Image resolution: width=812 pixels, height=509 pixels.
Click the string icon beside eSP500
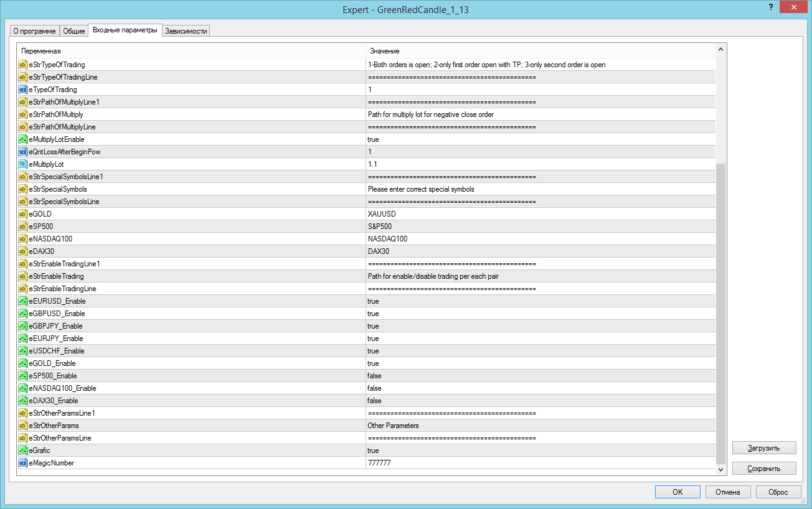(x=23, y=226)
